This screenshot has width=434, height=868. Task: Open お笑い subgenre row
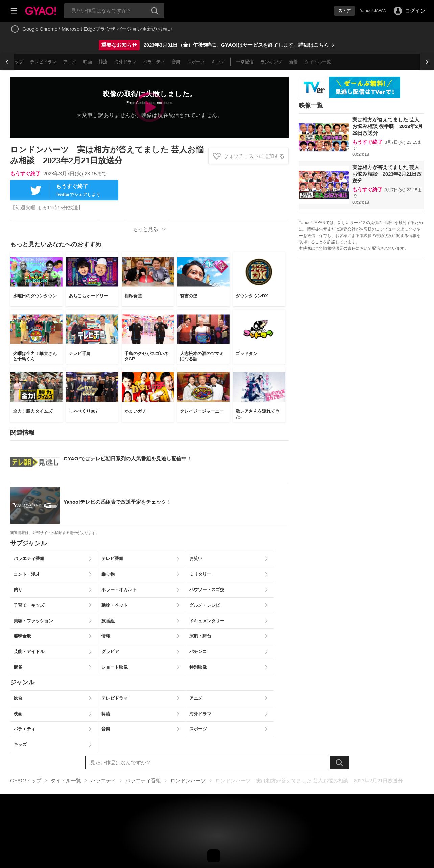pos(230,559)
